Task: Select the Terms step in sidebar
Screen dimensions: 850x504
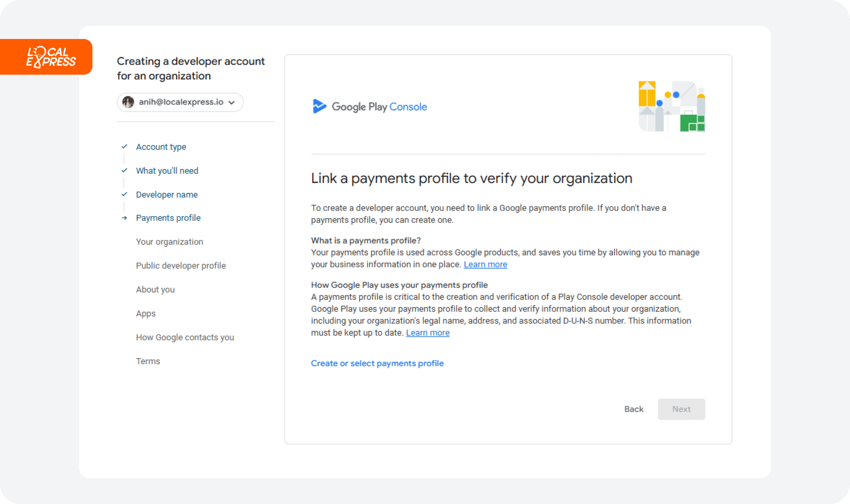Action: [148, 361]
